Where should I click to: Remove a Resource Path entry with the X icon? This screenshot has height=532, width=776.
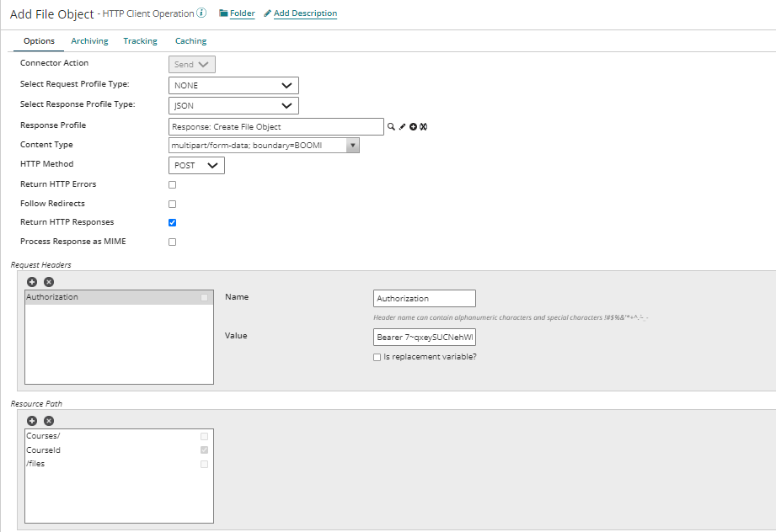point(48,420)
